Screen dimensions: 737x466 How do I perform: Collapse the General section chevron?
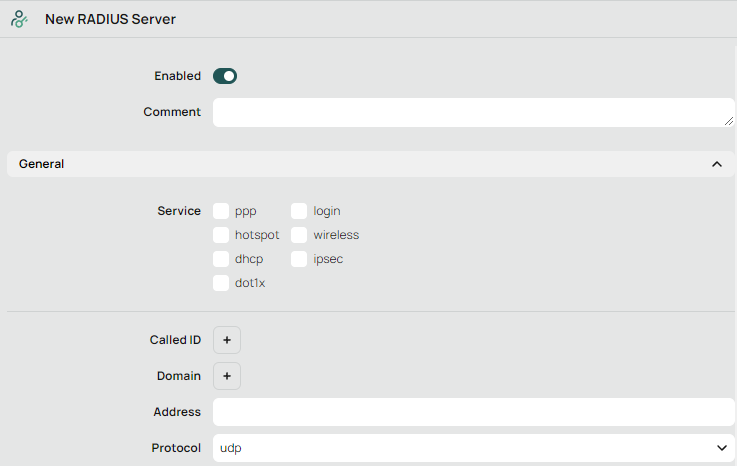click(717, 164)
